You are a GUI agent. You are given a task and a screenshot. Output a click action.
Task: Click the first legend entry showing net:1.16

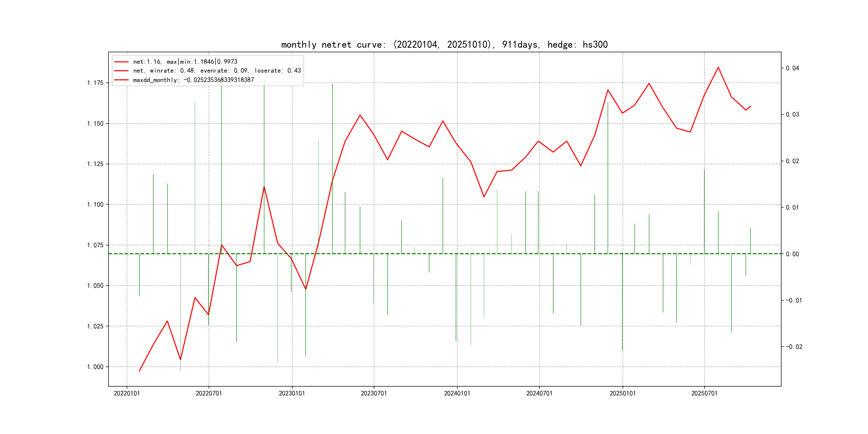coord(185,62)
